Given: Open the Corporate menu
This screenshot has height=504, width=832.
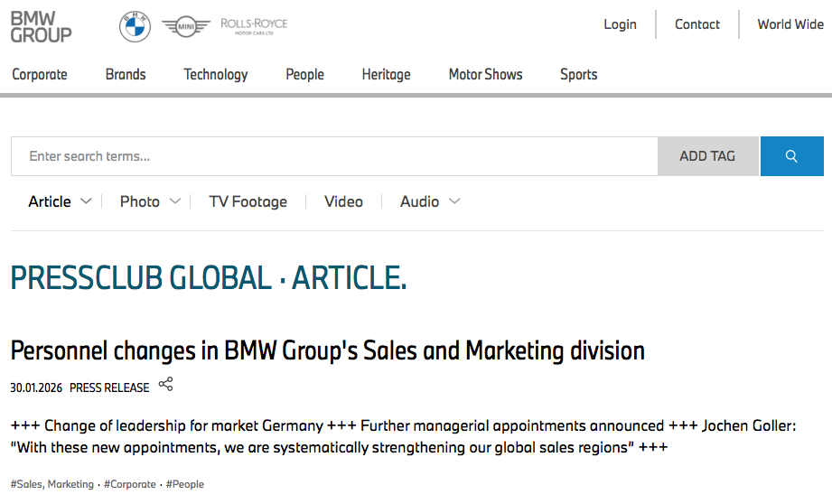Looking at the screenshot, I should 40,74.
